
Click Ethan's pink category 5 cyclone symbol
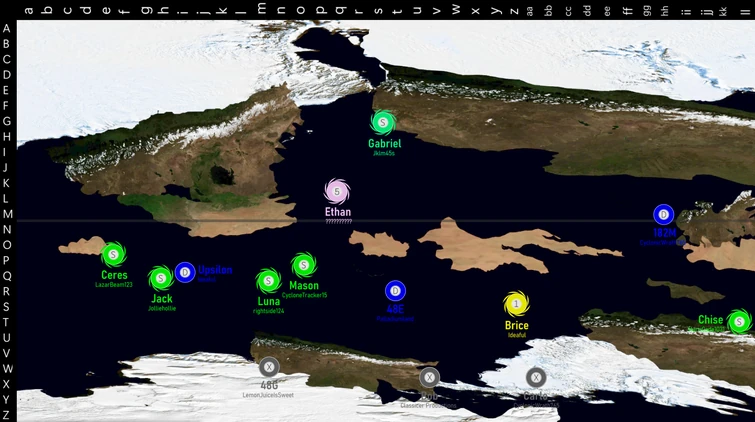pyautogui.click(x=337, y=192)
